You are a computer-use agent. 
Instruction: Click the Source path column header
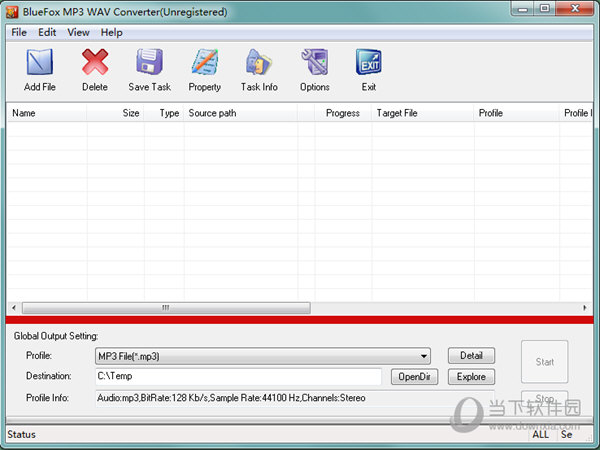241,113
